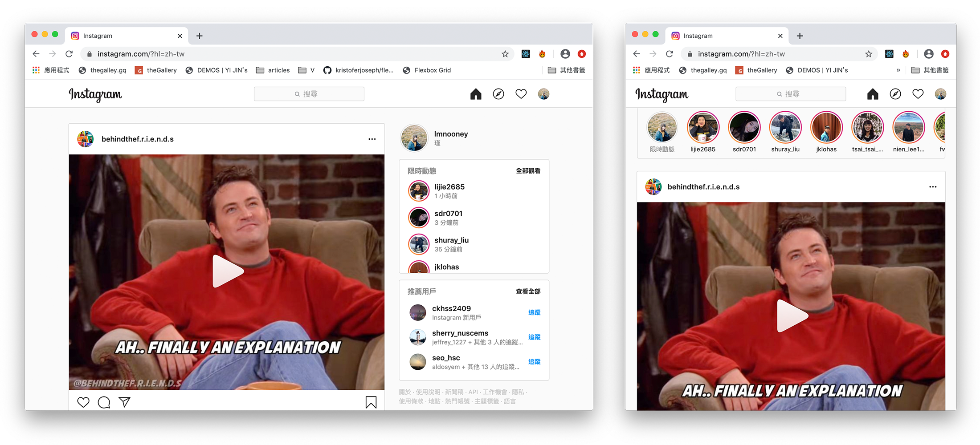Save post with bookmark icon
This screenshot has height=445, width=980.
[x=371, y=402]
